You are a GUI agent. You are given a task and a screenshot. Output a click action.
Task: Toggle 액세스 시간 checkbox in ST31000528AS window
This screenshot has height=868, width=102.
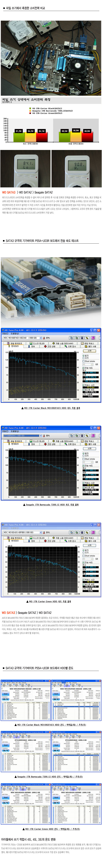pos(84,483)
